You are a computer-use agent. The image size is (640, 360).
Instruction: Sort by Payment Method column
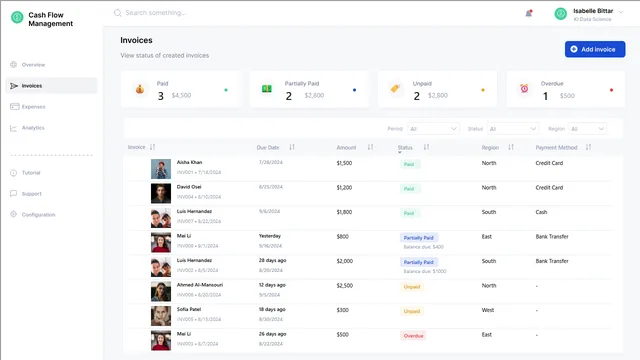(588, 147)
